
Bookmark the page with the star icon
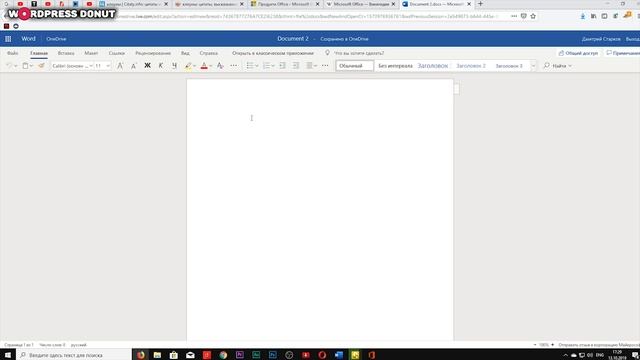point(533,16)
